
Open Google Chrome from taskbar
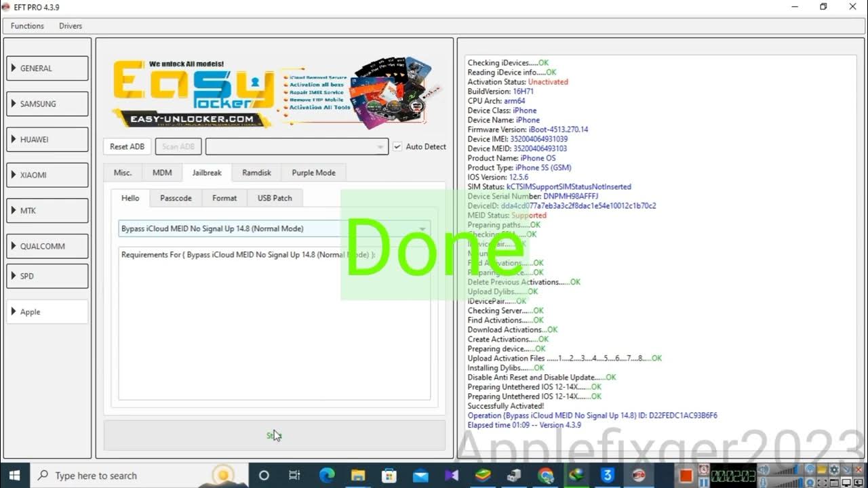tap(545, 475)
